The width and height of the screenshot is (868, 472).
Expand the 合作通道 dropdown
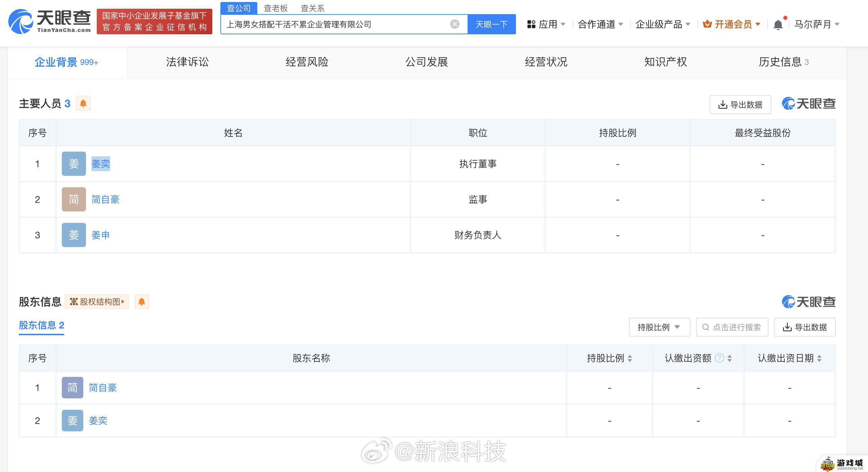point(621,24)
